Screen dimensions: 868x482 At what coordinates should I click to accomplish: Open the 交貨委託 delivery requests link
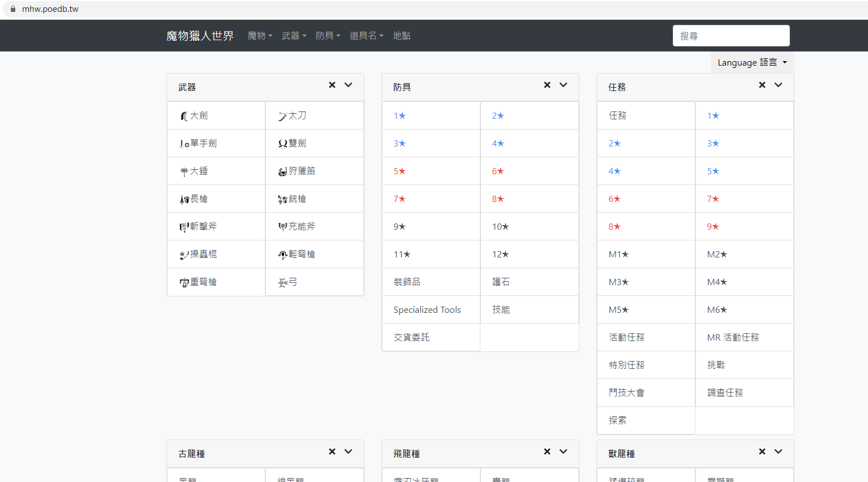tap(411, 337)
